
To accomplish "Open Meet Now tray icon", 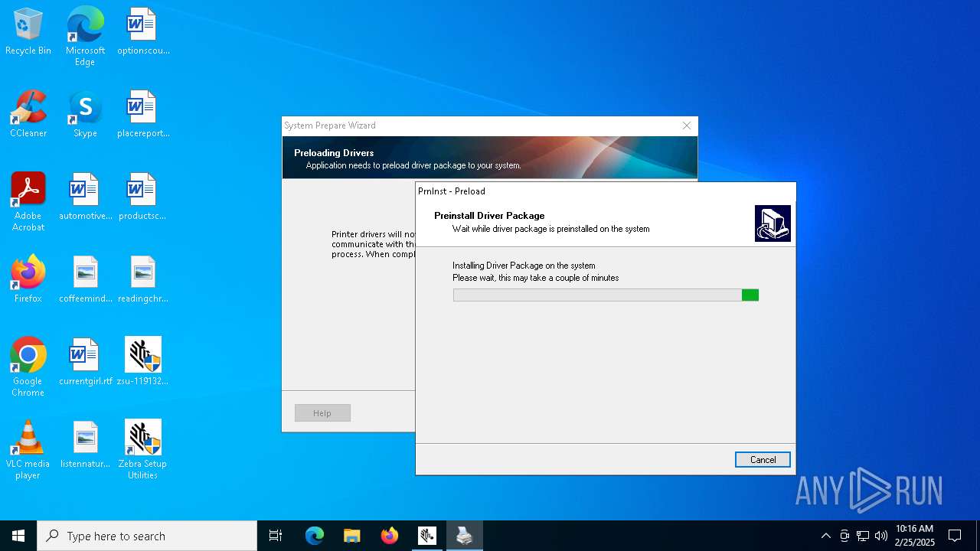I will pos(844,536).
